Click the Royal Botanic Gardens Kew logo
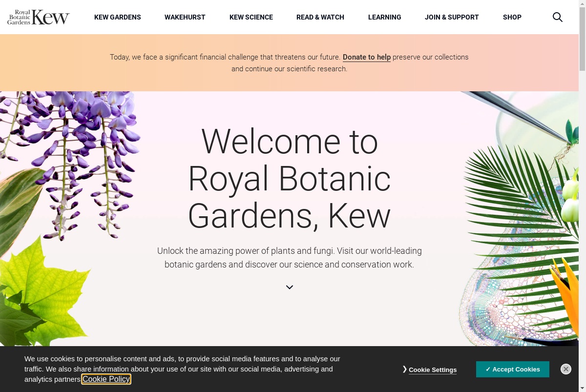This screenshot has width=586, height=392. pyautogui.click(x=39, y=17)
